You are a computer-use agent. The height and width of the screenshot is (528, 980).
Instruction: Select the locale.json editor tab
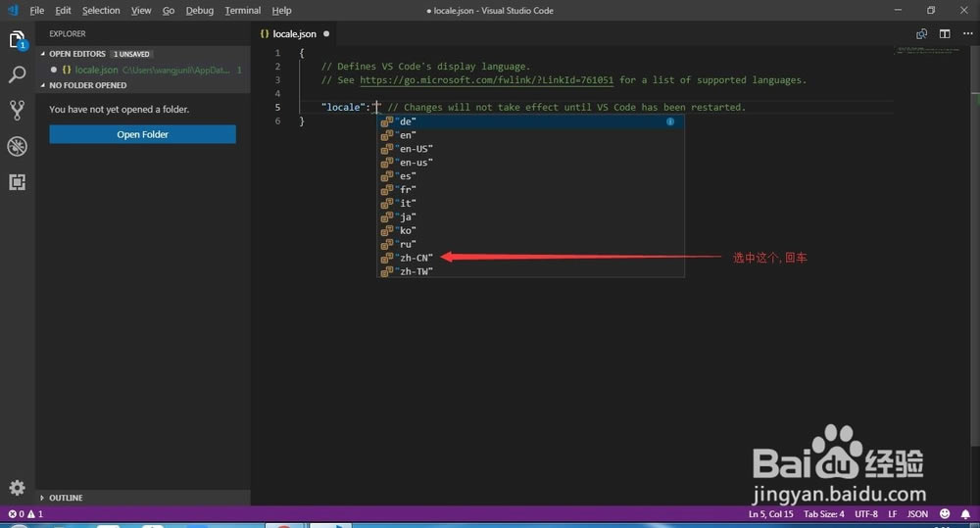(294, 33)
